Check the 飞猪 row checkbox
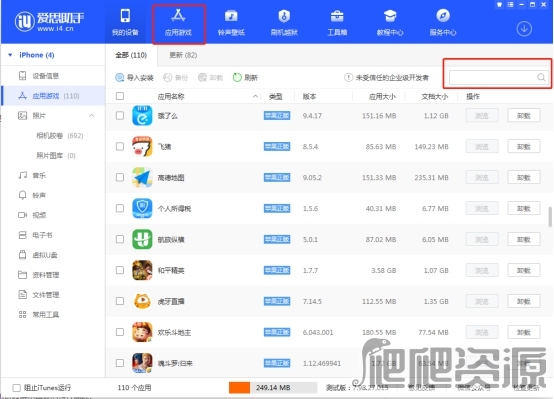Image resolution: width=554 pixels, height=399 pixels. [120, 146]
